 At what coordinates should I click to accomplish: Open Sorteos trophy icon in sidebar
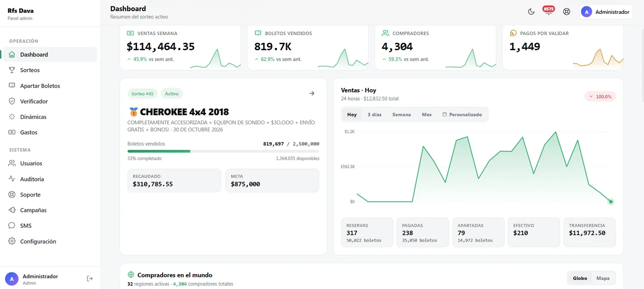[x=12, y=70]
